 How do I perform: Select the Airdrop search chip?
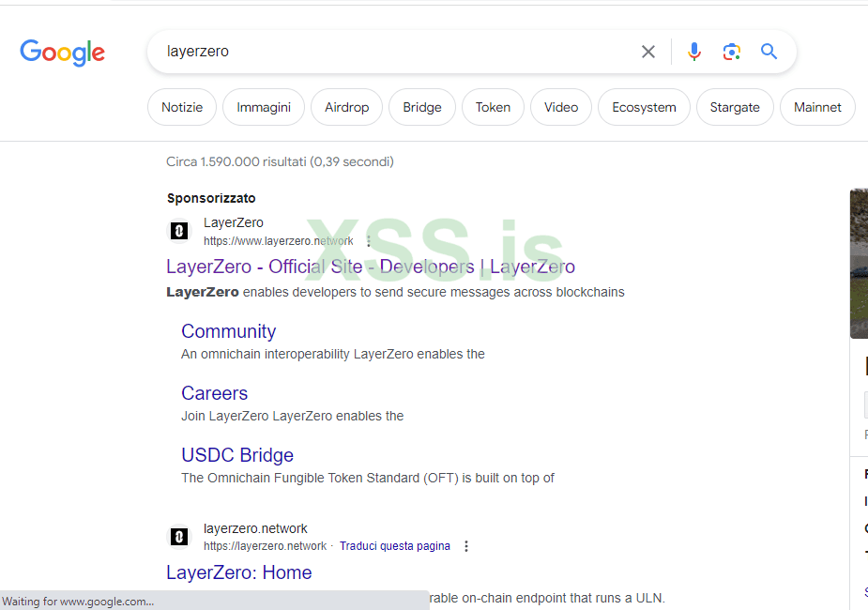coord(346,107)
